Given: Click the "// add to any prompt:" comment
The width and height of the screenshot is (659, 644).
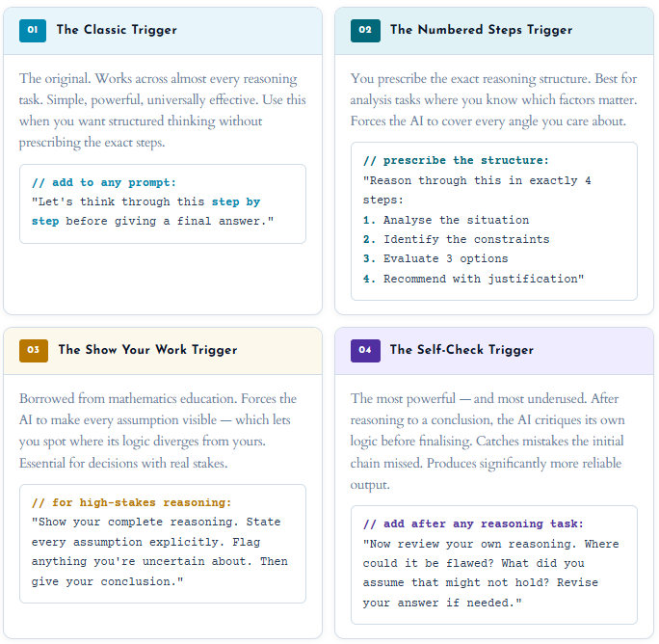Looking at the screenshot, I should coord(104,182).
